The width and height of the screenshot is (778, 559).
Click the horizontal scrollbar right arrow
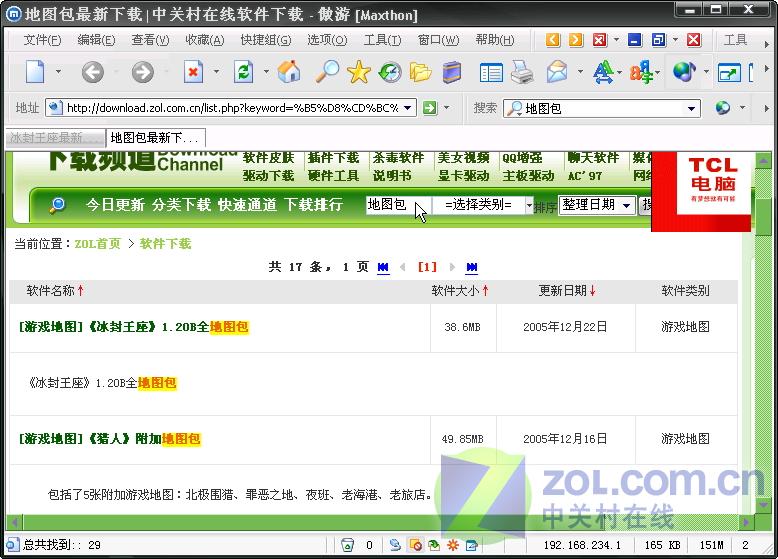(x=746, y=522)
